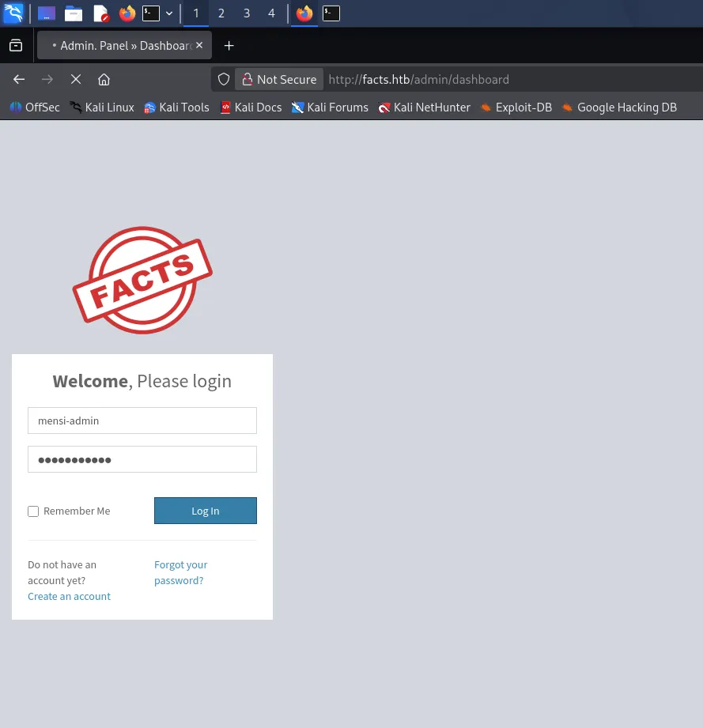Close the Admin Panel Dashboard tab
This screenshot has width=703, height=728.
click(199, 46)
